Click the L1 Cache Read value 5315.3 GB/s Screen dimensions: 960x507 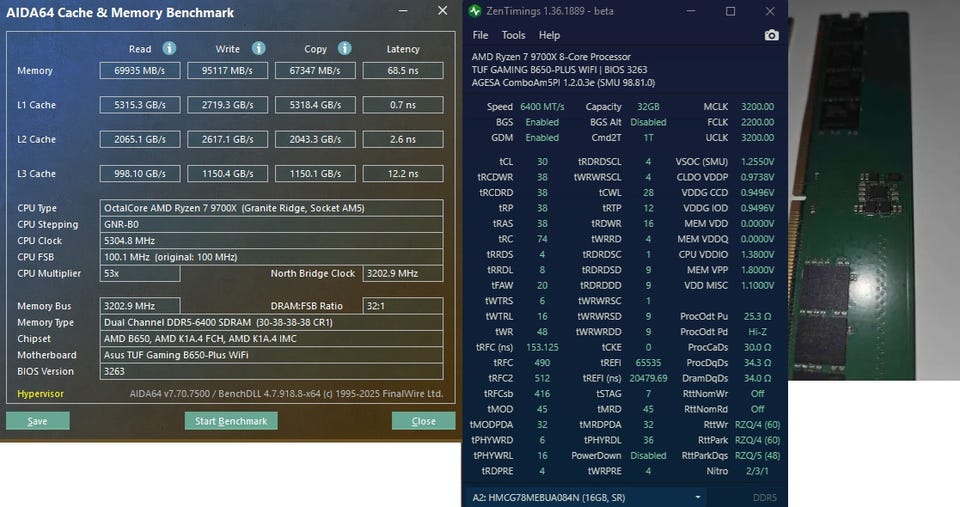[140, 105]
